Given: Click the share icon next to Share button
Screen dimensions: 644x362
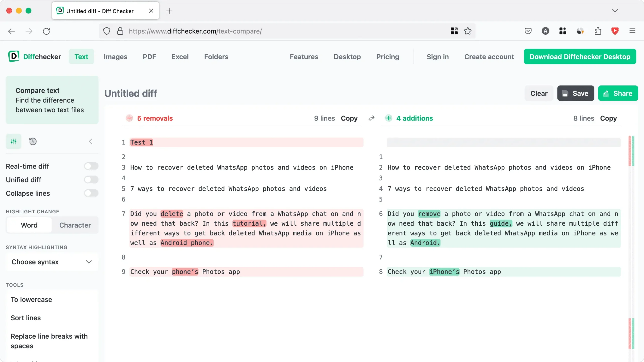Looking at the screenshot, I should click(x=606, y=93).
